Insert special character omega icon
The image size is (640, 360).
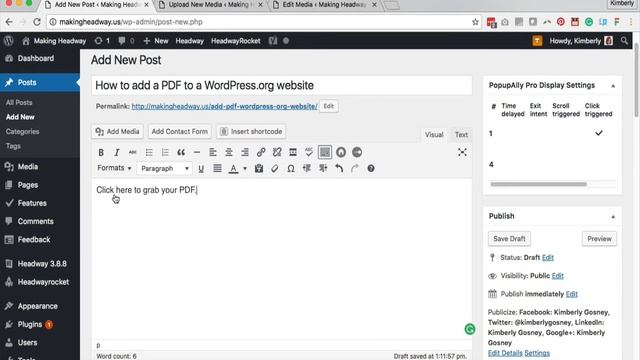291,169
